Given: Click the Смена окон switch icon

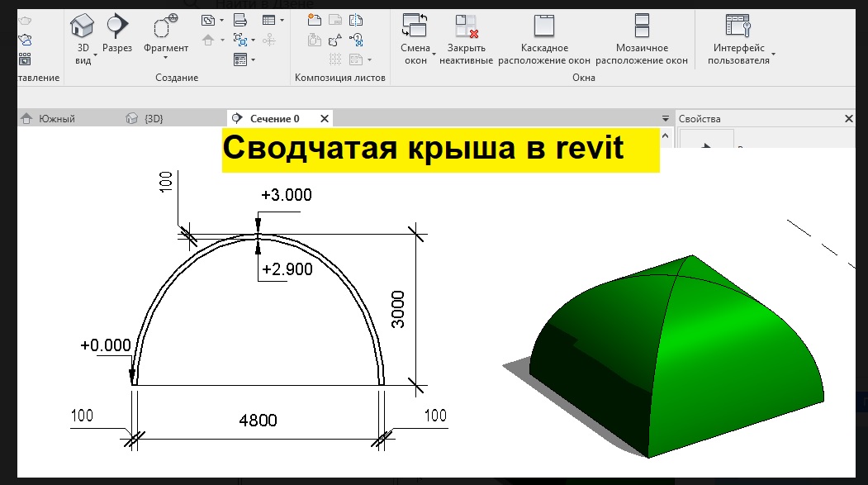Looking at the screenshot, I should point(415,26).
